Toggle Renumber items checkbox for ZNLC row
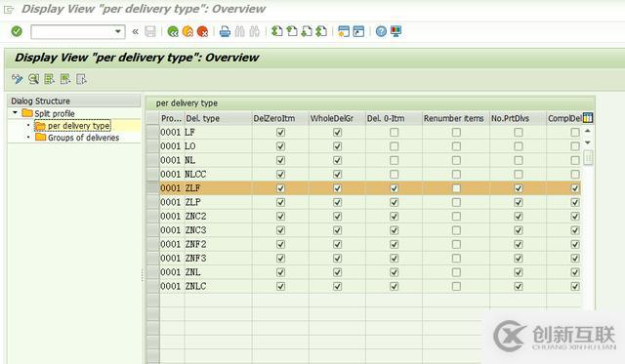The image size is (625, 364). click(x=456, y=286)
